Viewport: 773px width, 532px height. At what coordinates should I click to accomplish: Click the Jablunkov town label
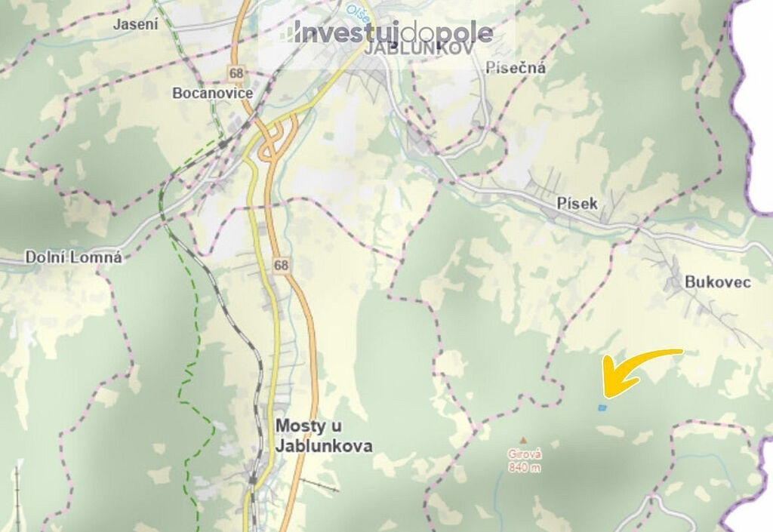[x=420, y=48]
